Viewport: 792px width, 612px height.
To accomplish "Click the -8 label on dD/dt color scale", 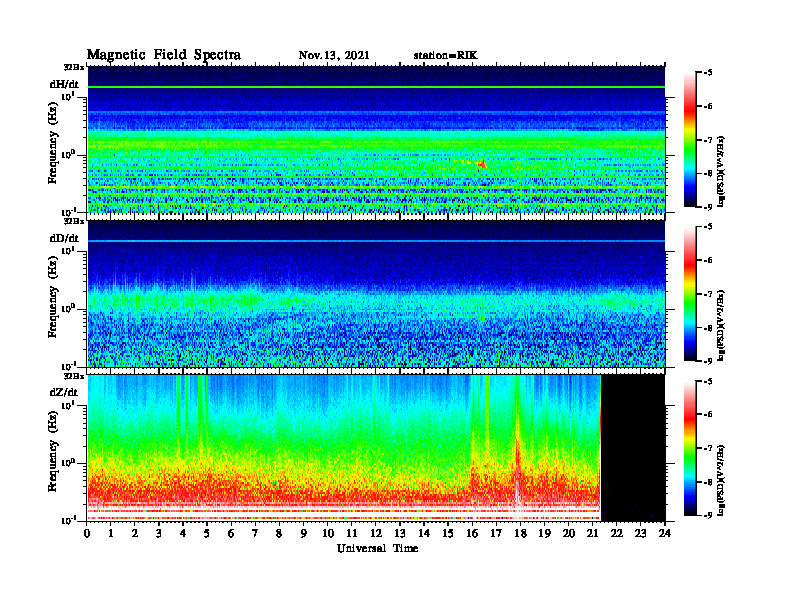I will pyautogui.click(x=708, y=328).
